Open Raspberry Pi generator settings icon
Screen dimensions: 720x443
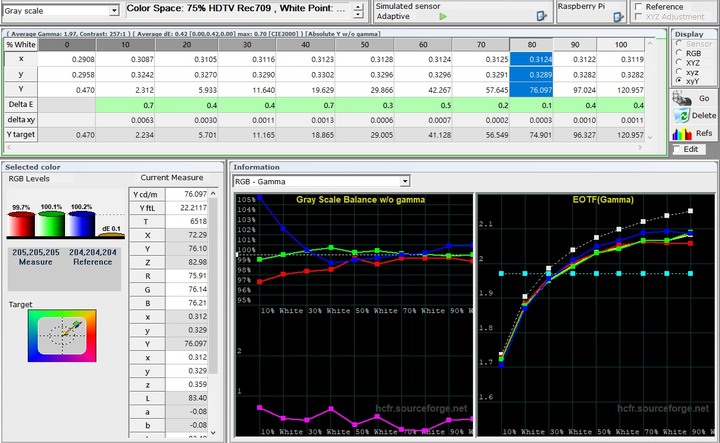[619, 17]
